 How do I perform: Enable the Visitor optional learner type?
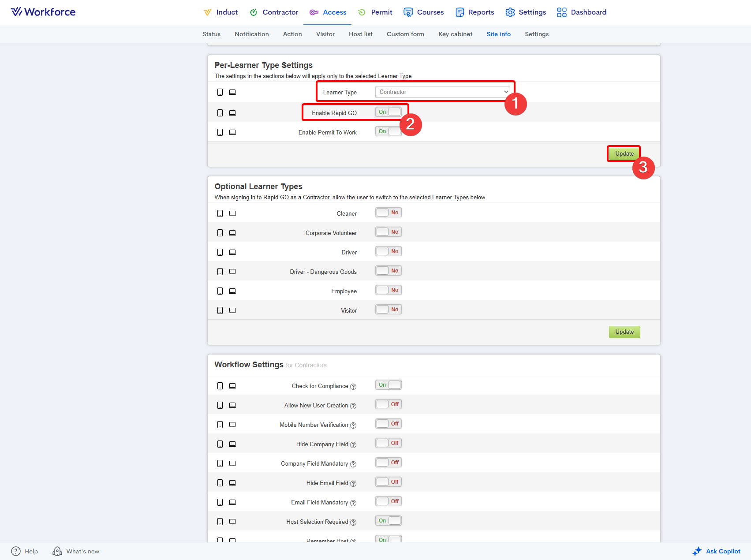point(388,310)
